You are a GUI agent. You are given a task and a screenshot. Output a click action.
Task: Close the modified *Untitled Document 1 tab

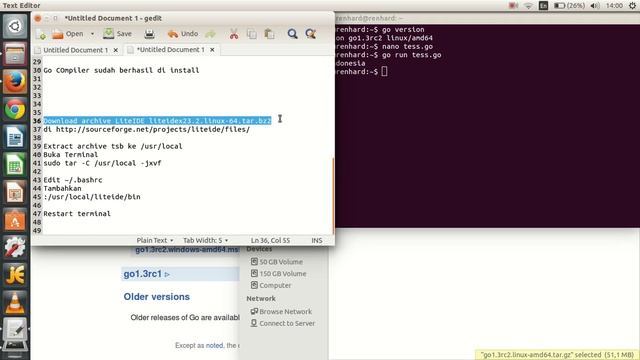212,49
